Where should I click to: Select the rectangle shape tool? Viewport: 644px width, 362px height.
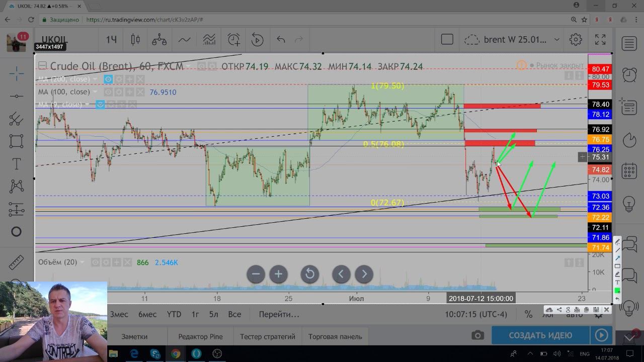[16, 141]
